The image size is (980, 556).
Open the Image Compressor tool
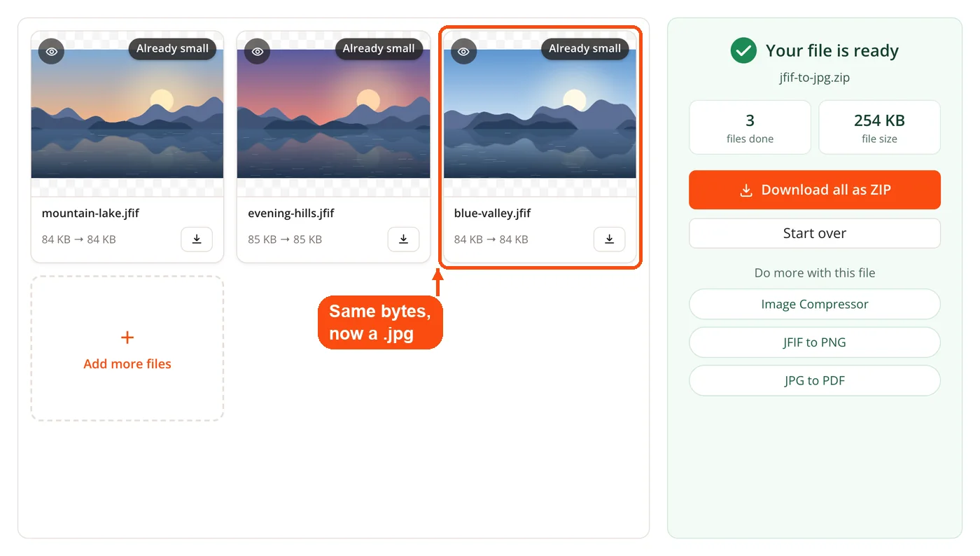click(815, 305)
